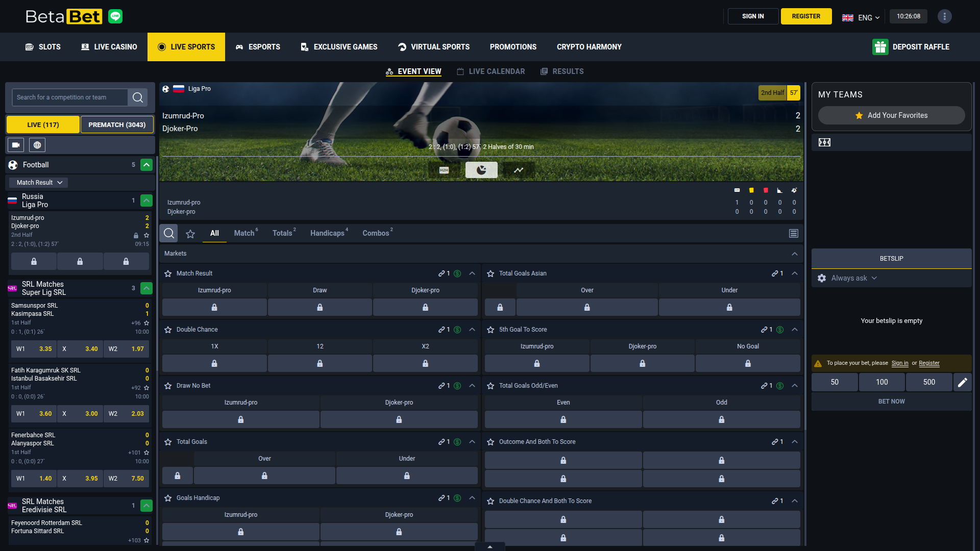
Task: Click the video camera live stream filter icon
Action: point(15,145)
